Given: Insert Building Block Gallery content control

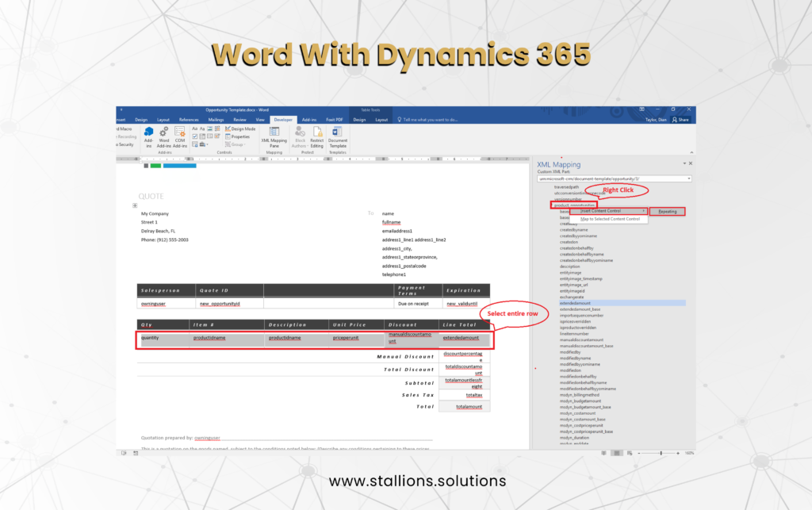Looking at the screenshot, I should (x=217, y=129).
